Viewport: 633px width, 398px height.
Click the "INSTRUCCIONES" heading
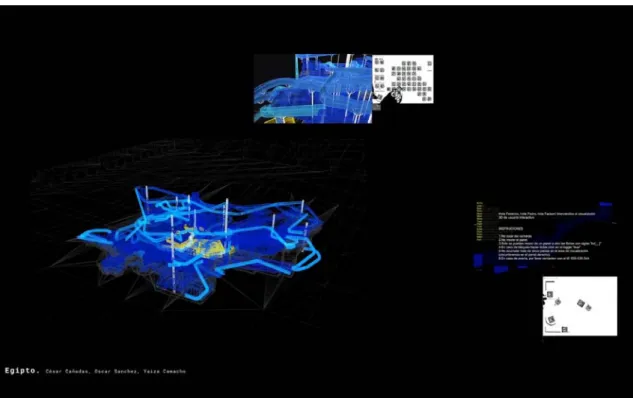click(510, 229)
